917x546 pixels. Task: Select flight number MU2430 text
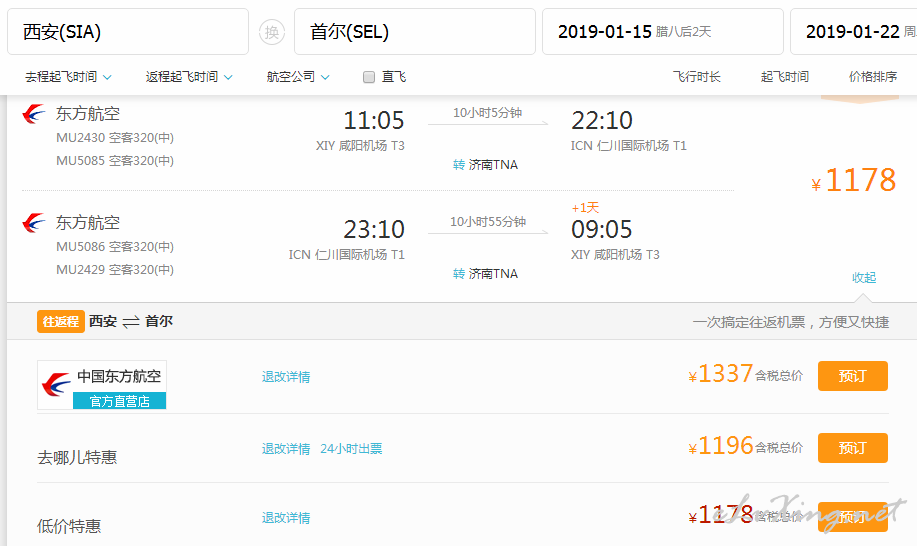[x=80, y=138]
